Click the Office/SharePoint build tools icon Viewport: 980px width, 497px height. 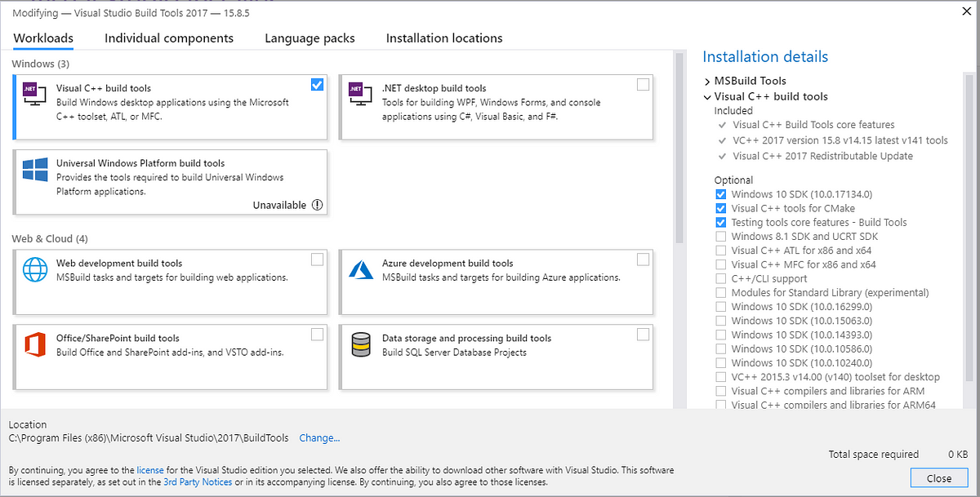pos(34,344)
